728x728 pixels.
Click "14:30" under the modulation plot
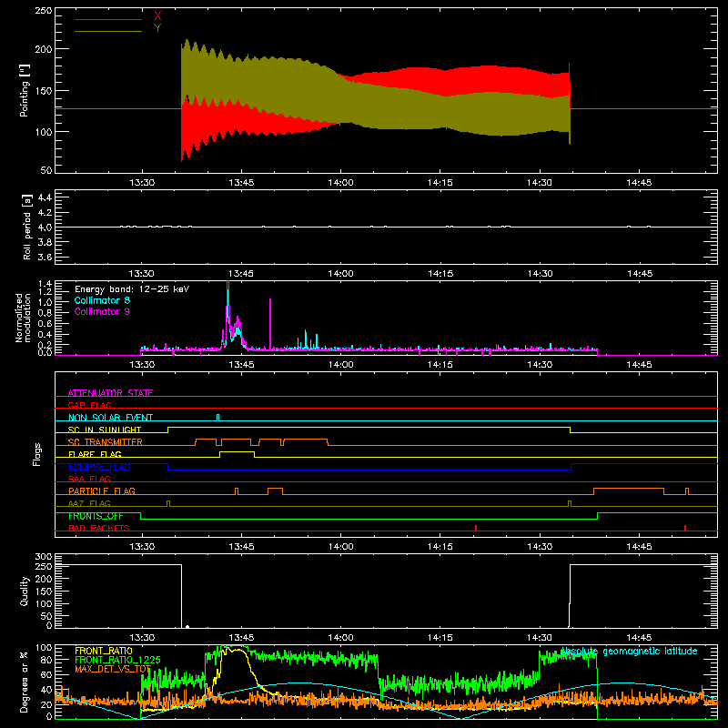(x=540, y=365)
